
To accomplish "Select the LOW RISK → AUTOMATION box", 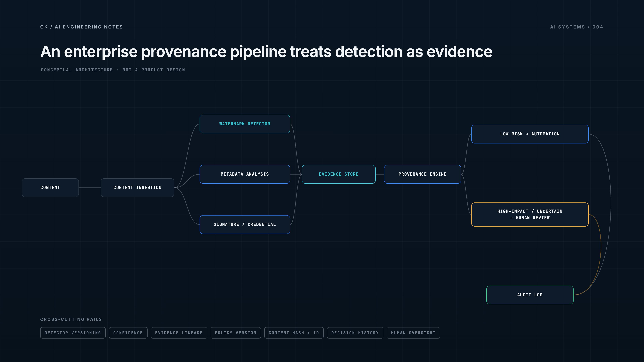I will (x=530, y=134).
